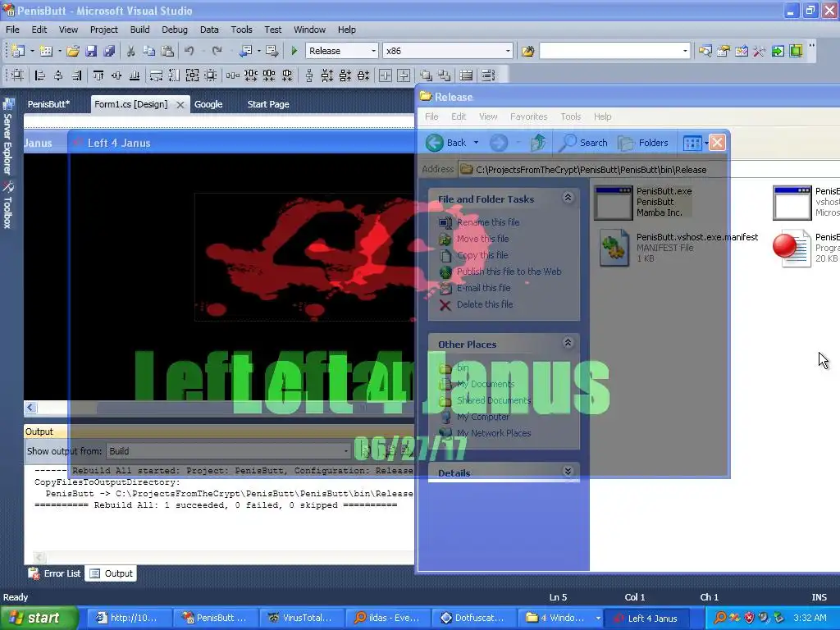This screenshot has width=840, height=630.
Task: Open the Object Browser toolbar icon
Action: point(742,51)
